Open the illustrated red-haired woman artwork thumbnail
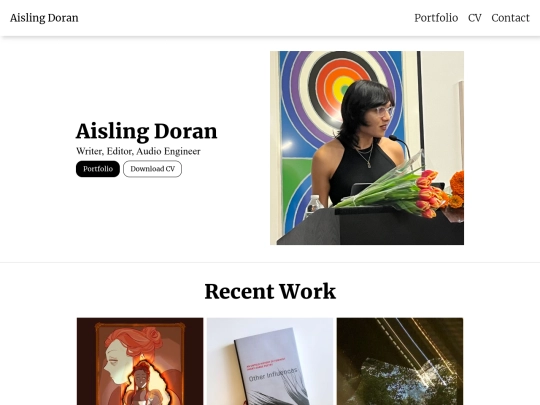Viewport: 540px width, 405px height. click(140, 361)
